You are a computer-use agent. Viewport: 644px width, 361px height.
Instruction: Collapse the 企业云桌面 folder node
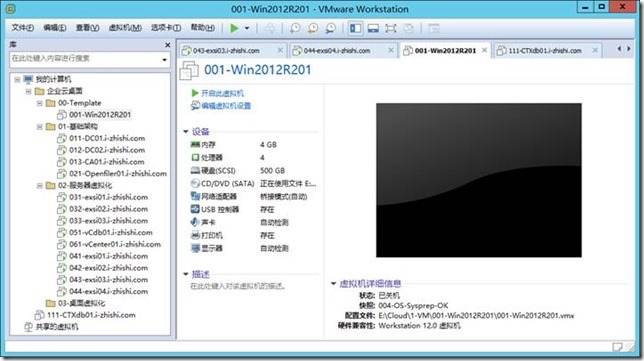[28, 91]
